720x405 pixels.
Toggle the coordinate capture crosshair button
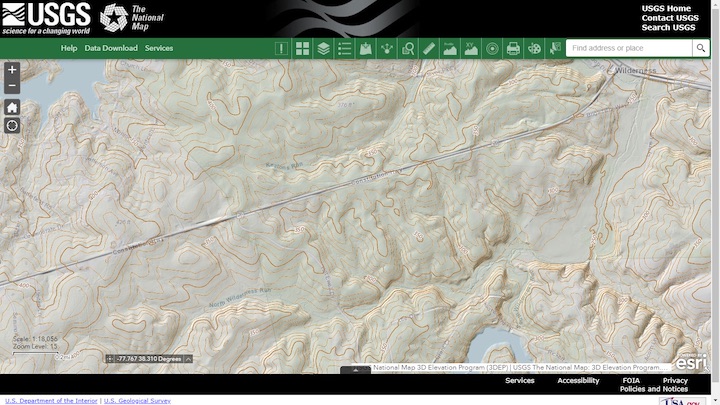coord(110,359)
